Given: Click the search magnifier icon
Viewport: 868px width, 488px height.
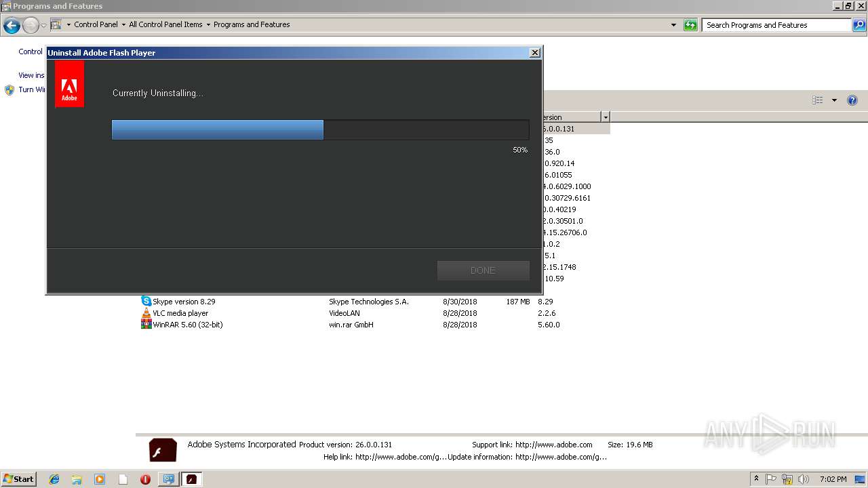Looking at the screenshot, I should click(859, 25).
